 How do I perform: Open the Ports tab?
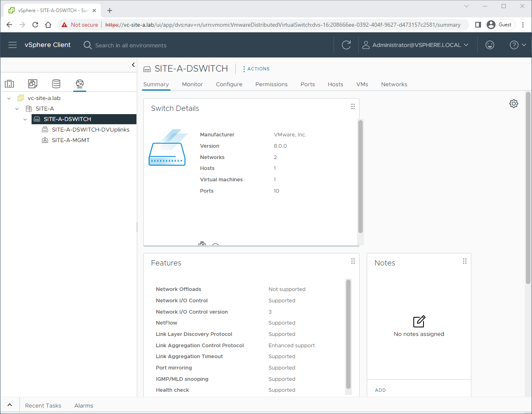[308, 84]
